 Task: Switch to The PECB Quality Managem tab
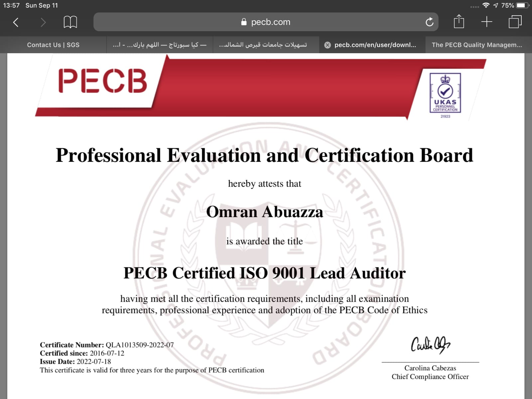coord(477,45)
